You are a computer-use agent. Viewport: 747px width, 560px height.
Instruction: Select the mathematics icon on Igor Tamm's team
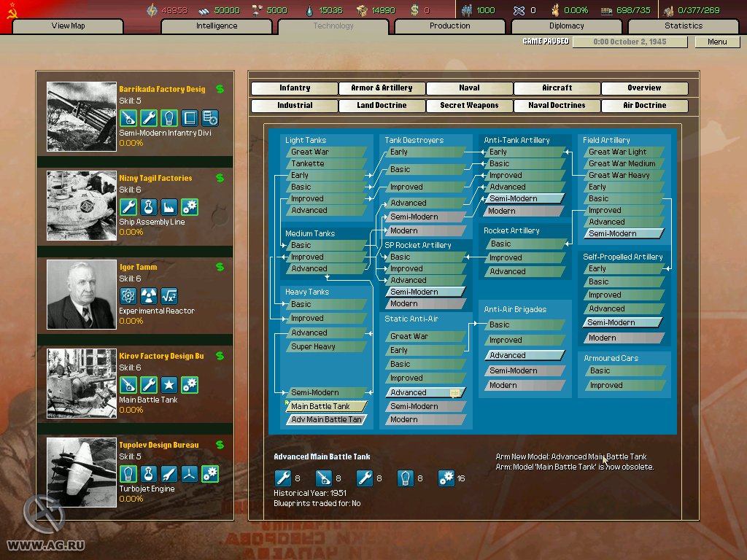tap(169, 295)
